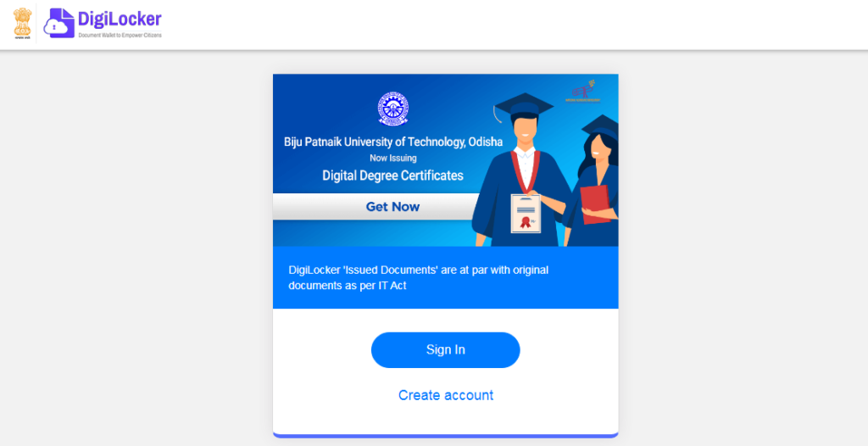Click the red seal on the certificate
Screen dimensions: 868x446
[524, 223]
